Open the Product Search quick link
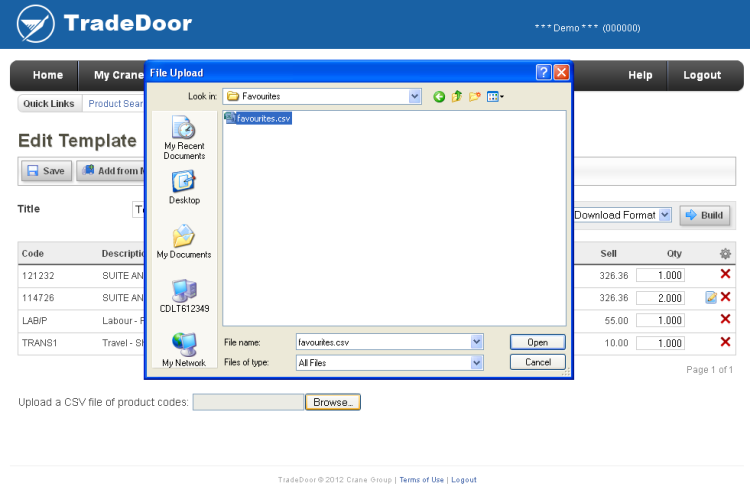The height and width of the screenshot is (493, 750). (x=115, y=104)
